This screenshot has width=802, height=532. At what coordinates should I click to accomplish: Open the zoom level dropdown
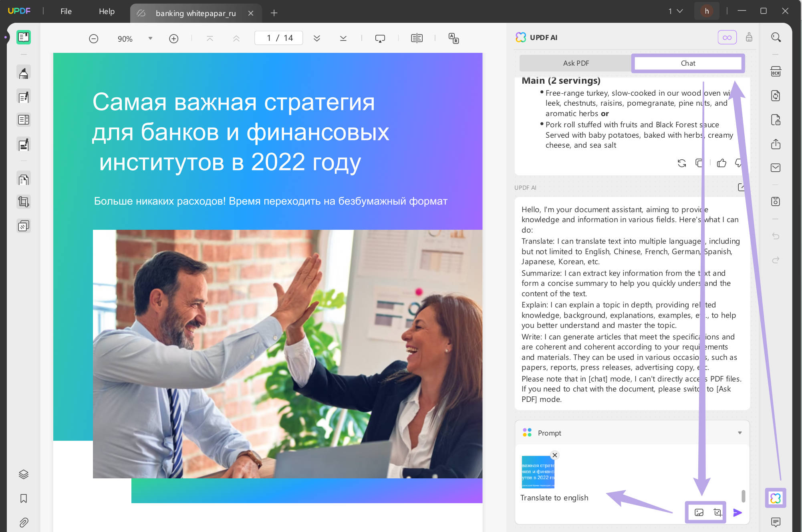pos(151,38)
